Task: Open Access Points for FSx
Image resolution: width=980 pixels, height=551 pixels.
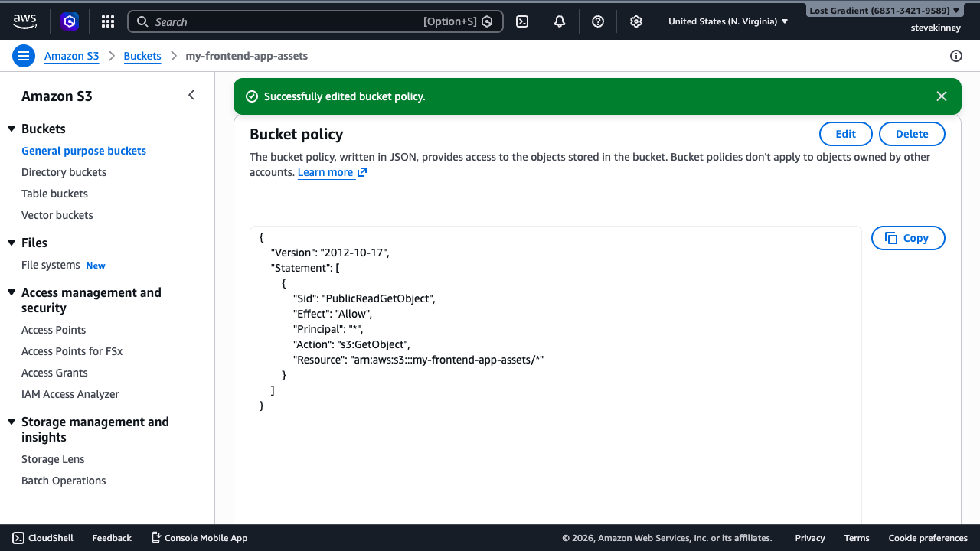Action: (72, 351)
